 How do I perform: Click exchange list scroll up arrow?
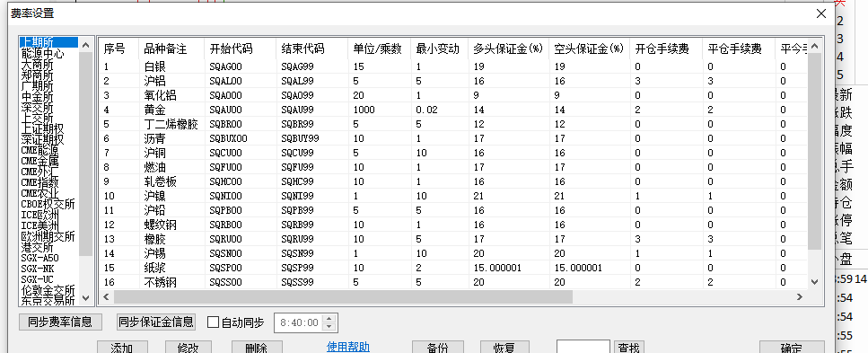(85, 45)
